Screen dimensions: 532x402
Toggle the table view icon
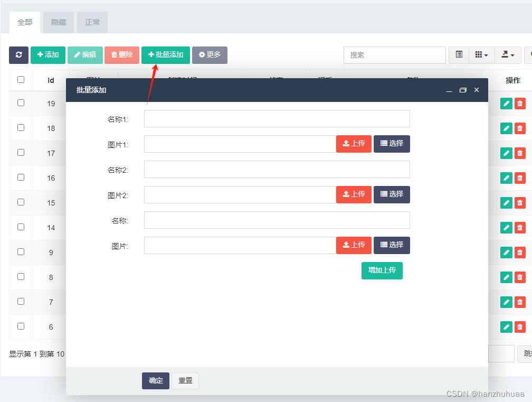459,55
